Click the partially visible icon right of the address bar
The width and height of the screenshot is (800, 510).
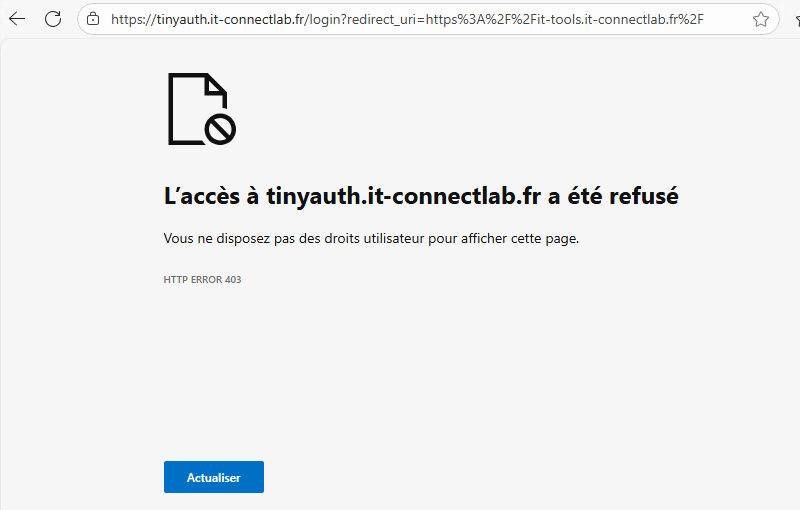pyautogui.click(x=794, y=19)
